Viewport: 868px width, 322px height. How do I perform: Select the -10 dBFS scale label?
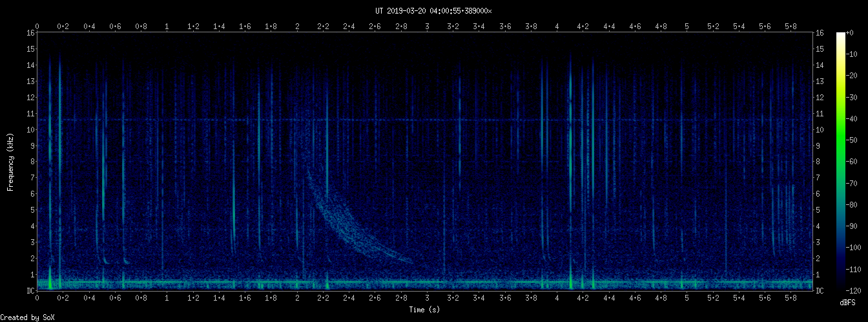coord(854,54)
